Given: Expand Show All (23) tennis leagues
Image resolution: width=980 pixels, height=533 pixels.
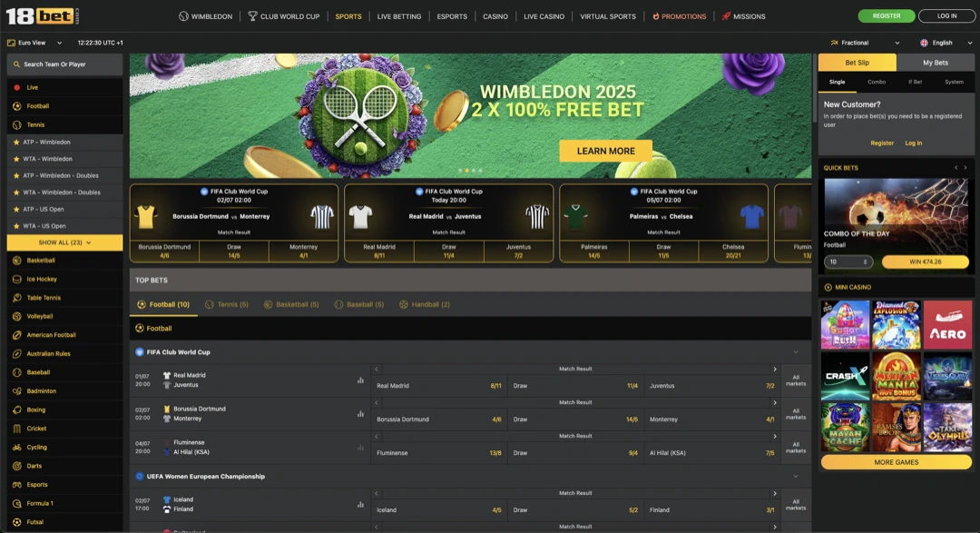Looking at the screenshot, I should pos(64,242).
